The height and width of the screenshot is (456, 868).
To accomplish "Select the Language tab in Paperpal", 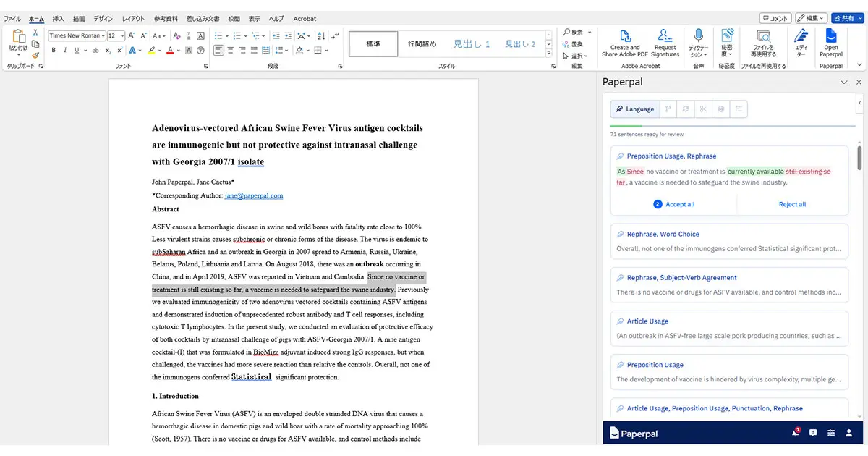I will coord(634,109).
